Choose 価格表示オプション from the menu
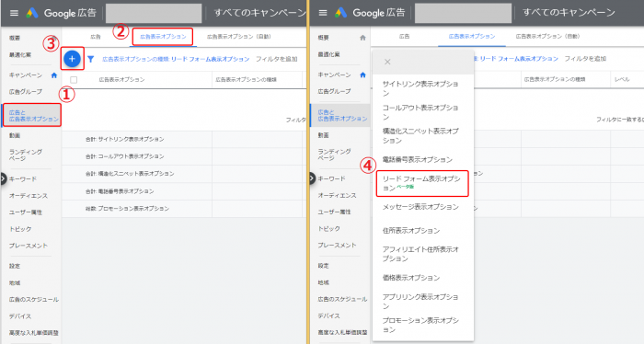 (x=411, y=278)
